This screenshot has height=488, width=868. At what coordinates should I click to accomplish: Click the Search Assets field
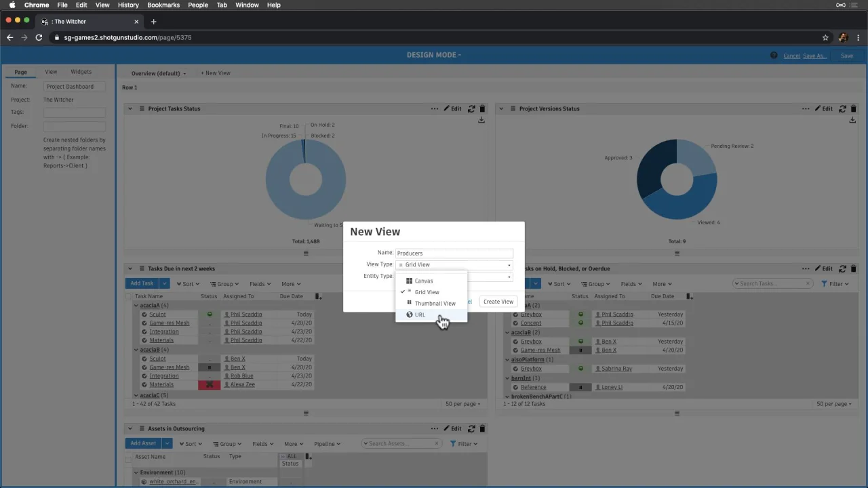click(401, 443)
